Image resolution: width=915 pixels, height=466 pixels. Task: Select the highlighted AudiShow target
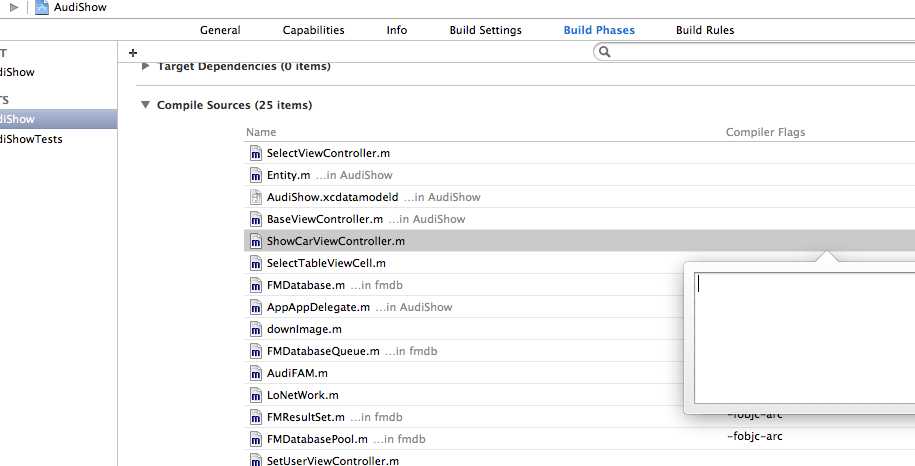tap(58, 119)
